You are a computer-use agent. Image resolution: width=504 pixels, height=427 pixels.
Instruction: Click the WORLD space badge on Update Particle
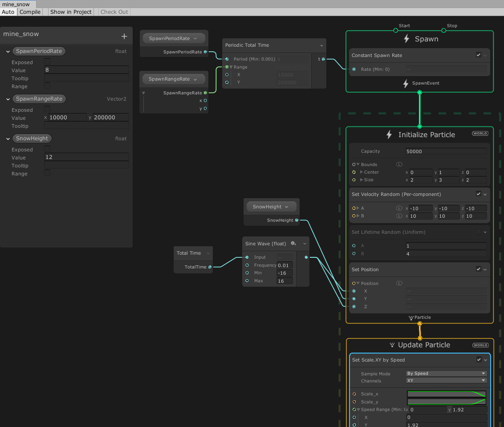click(x=480, y=345)
